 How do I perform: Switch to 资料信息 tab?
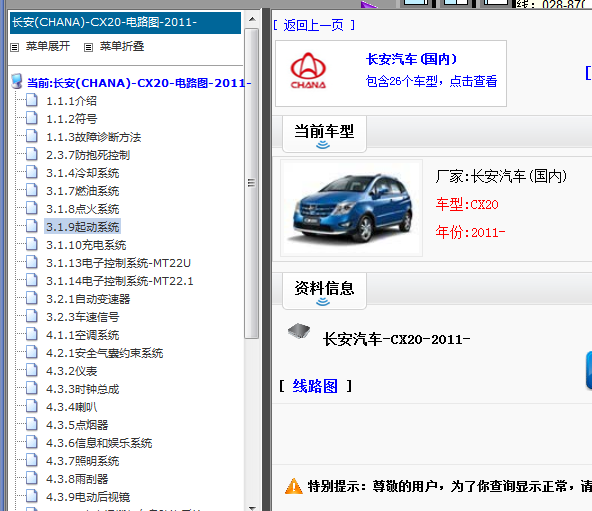click(324, 291)
